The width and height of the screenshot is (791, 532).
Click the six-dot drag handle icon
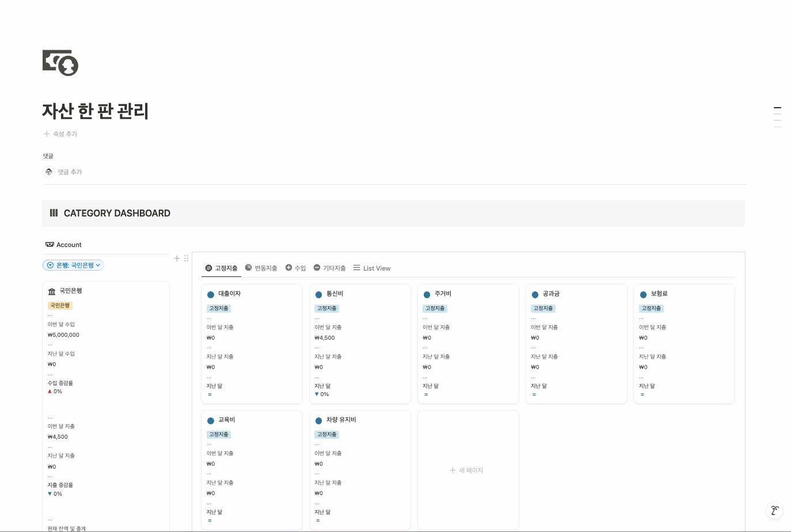click(187, 259)
